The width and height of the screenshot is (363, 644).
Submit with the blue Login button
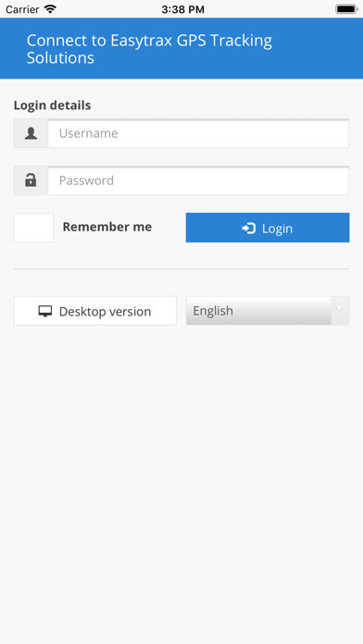[268, 228]
